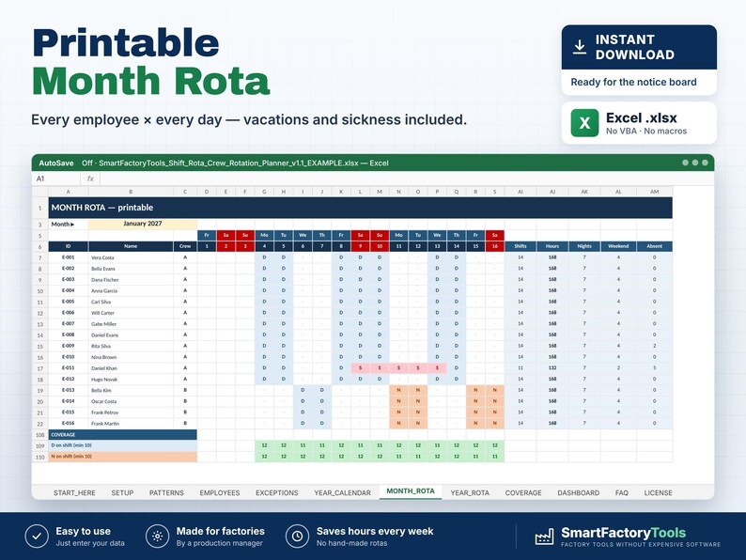Open the SETUP sheet tab
The width and height of the screenshot is (746, 560).
122,493
